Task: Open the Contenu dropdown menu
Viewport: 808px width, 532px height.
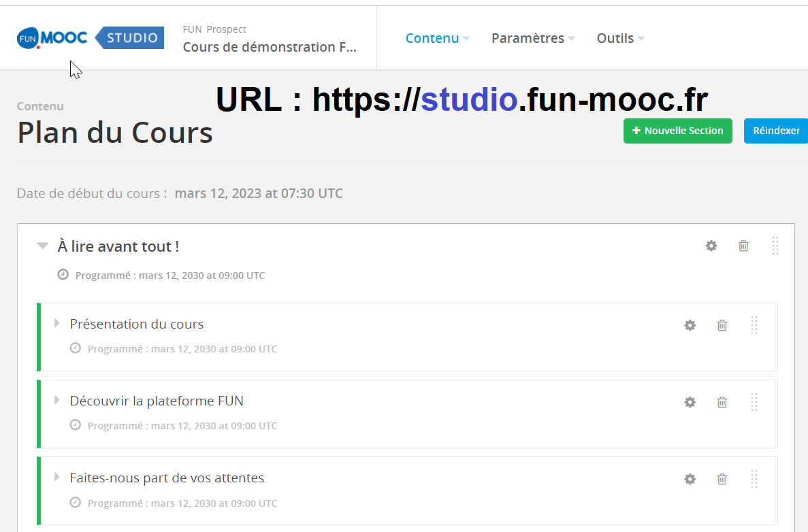Action: click(x=437, y=38)
